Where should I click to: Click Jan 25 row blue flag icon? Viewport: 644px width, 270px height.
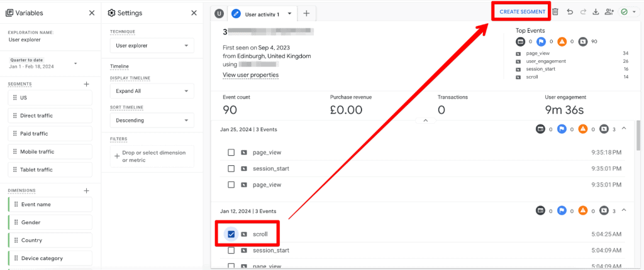pyautogui.click(x=562, y=129)
